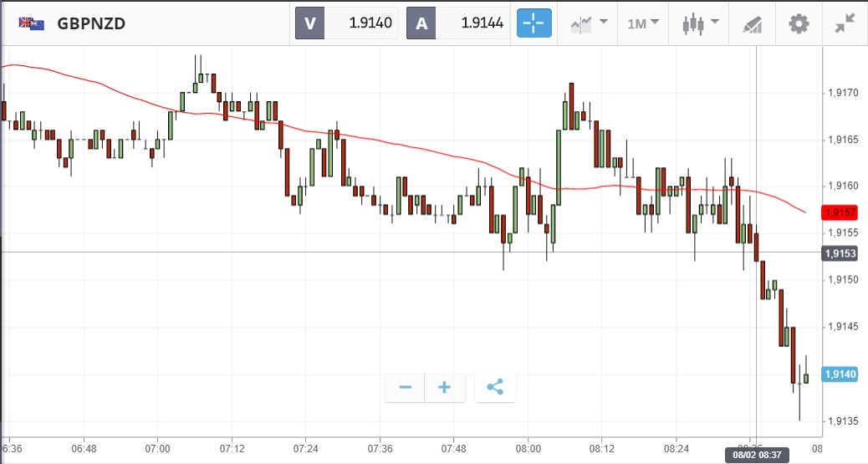Click the V sell price 1.9140 button
The width and height of the screenshot is (868, 464).
coord(346,23)
